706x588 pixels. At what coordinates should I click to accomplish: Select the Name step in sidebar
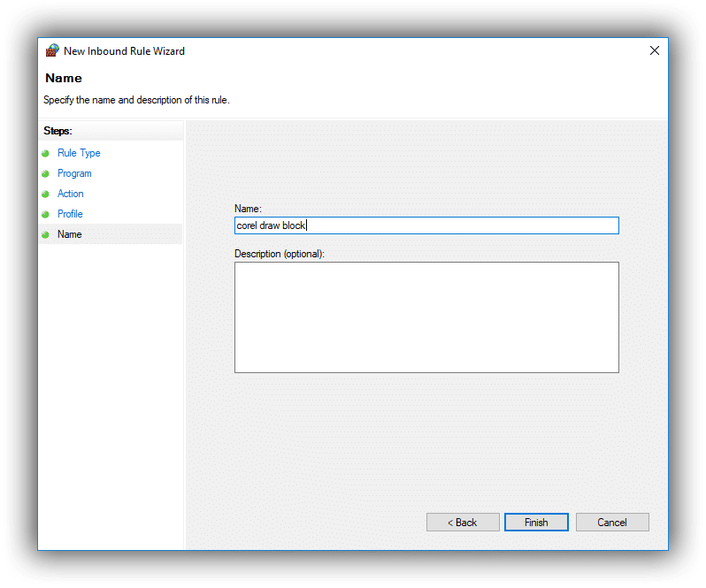tap(69, 234)
